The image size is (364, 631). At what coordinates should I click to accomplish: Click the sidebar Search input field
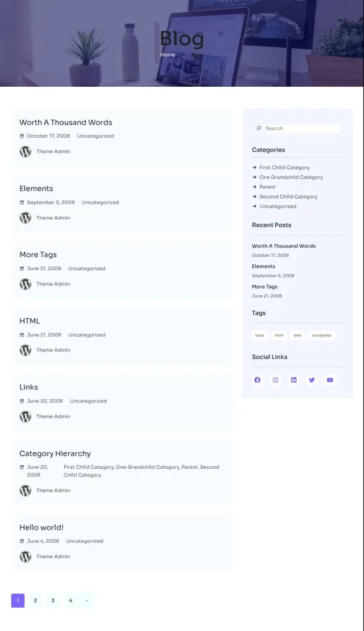(298, 128)
